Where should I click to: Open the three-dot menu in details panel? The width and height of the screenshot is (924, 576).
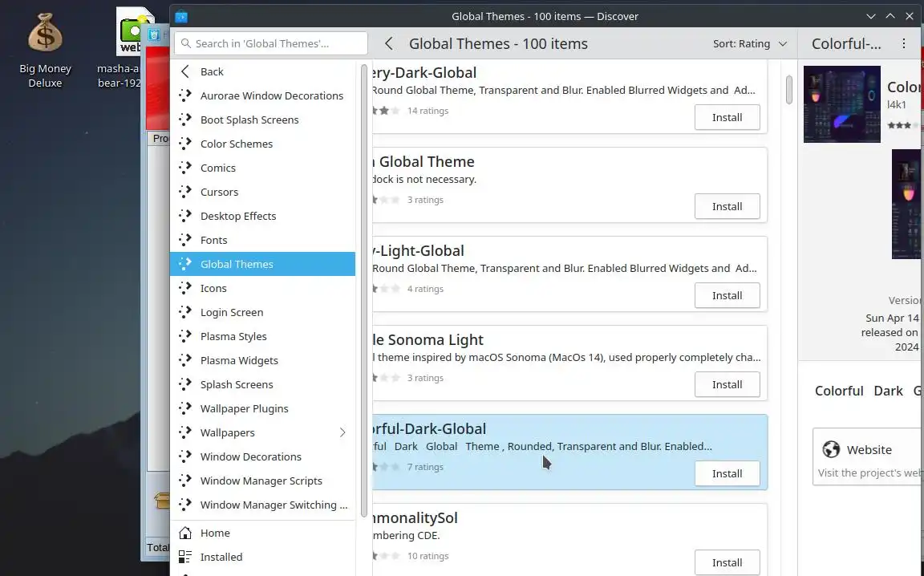tap(904, 44)
